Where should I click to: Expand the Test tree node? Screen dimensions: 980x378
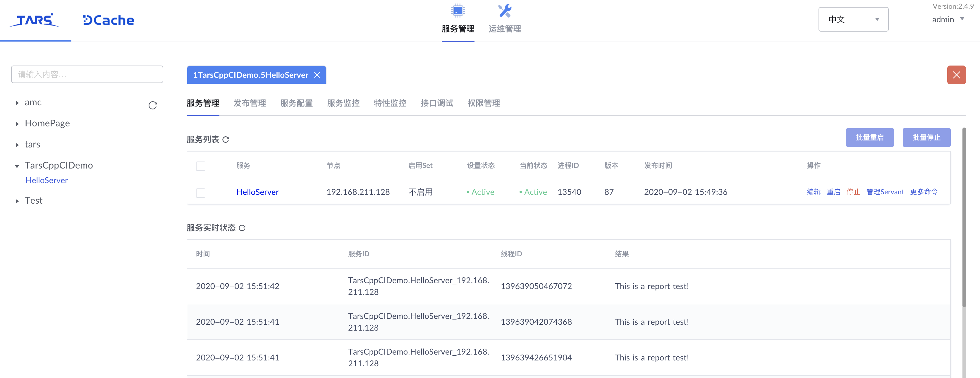(17, 201)
